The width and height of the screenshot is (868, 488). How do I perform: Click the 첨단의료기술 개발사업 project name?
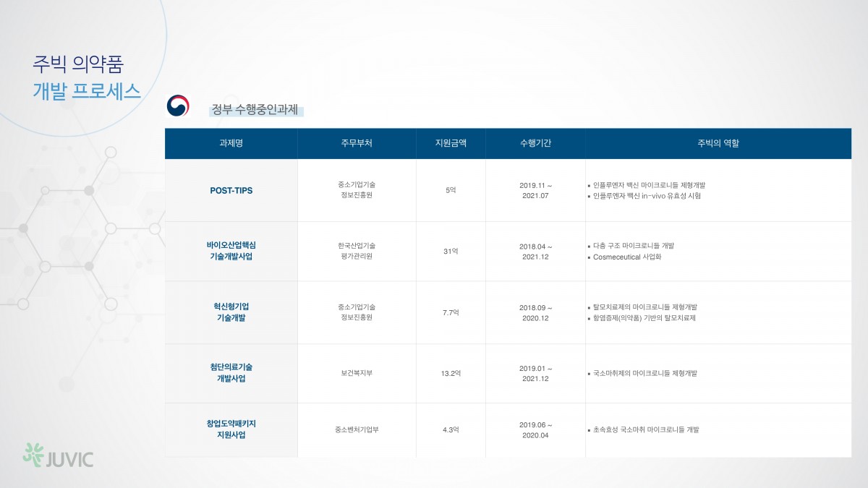click(231, 373)
